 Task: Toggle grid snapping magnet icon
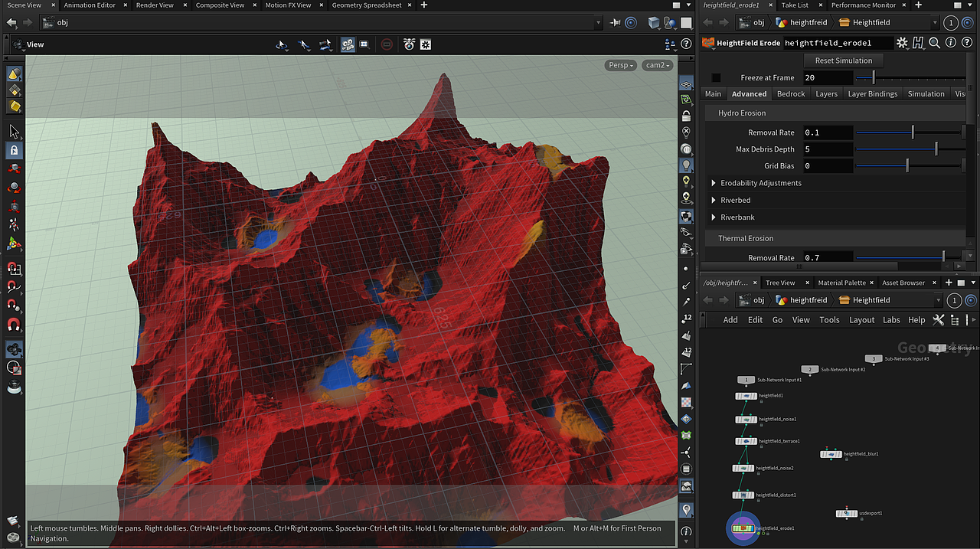point(14,269)
